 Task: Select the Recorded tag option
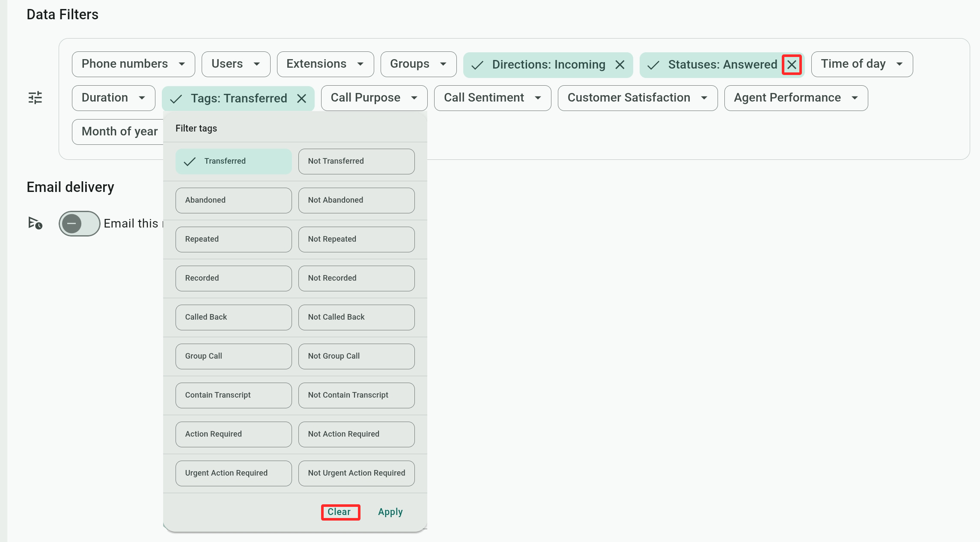point(233,278)
